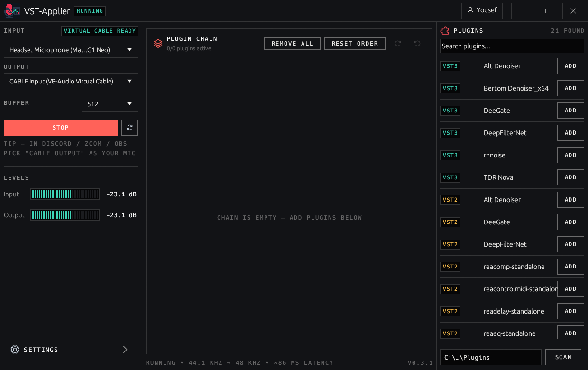Click VST3 tag of Bertom Denoiser_x64
The height and width of the screenshot is (370, 588).
click(x=450, y=88)
